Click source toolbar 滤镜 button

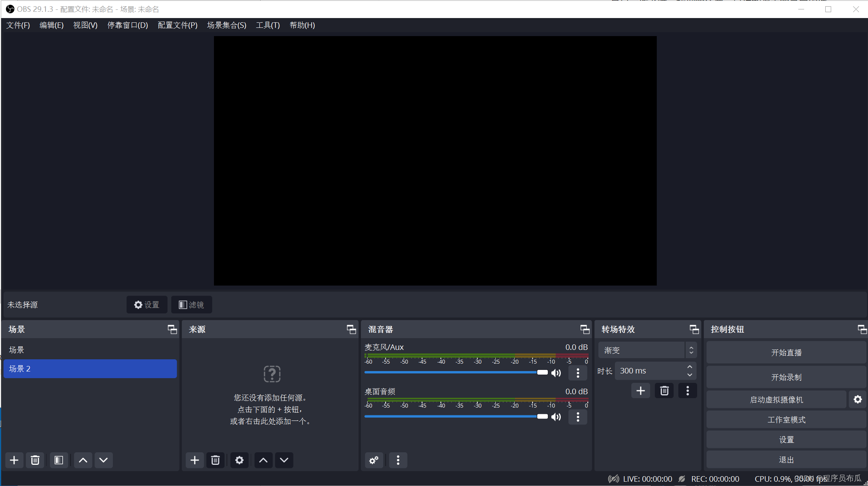[x=192, y=305]
